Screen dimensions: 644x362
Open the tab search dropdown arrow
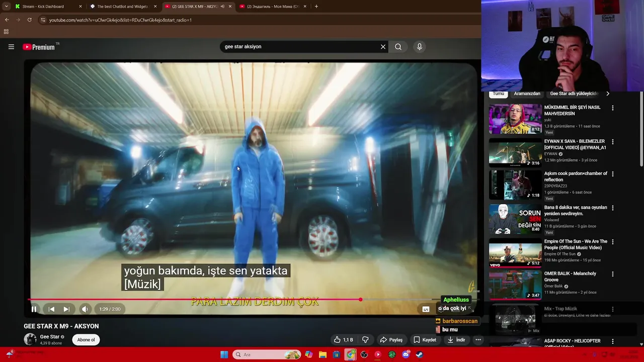[x=6, y=7]
